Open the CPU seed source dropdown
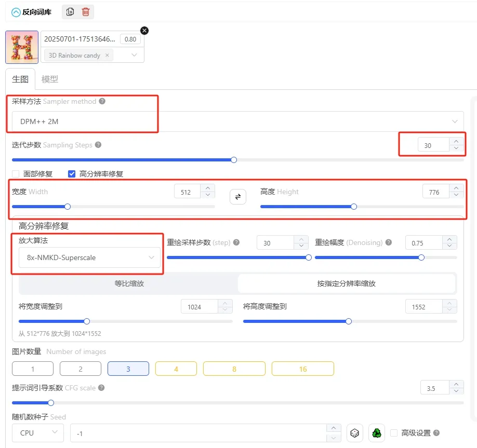The image size is (477, 448). coord(38,432)
